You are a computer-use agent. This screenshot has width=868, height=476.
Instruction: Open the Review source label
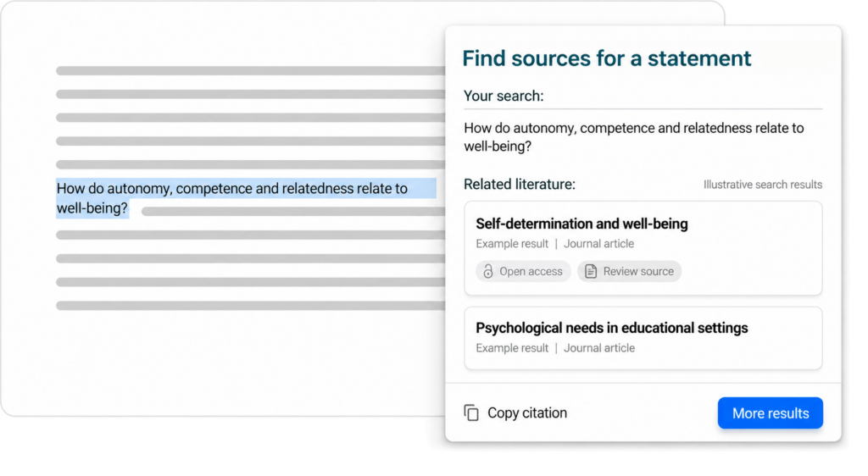pos(638,271)
